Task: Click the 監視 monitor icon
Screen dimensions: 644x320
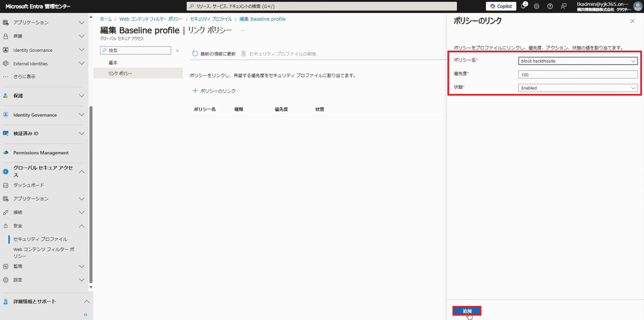Action: click(6, 266)
